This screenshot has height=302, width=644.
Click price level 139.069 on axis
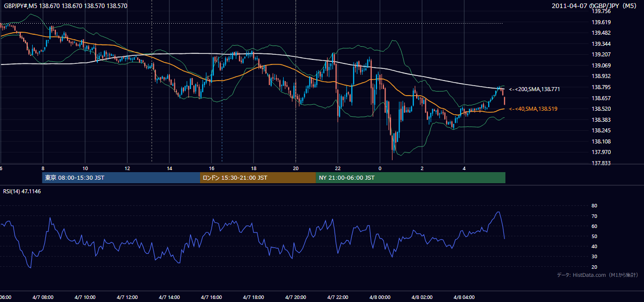point(601,65)
